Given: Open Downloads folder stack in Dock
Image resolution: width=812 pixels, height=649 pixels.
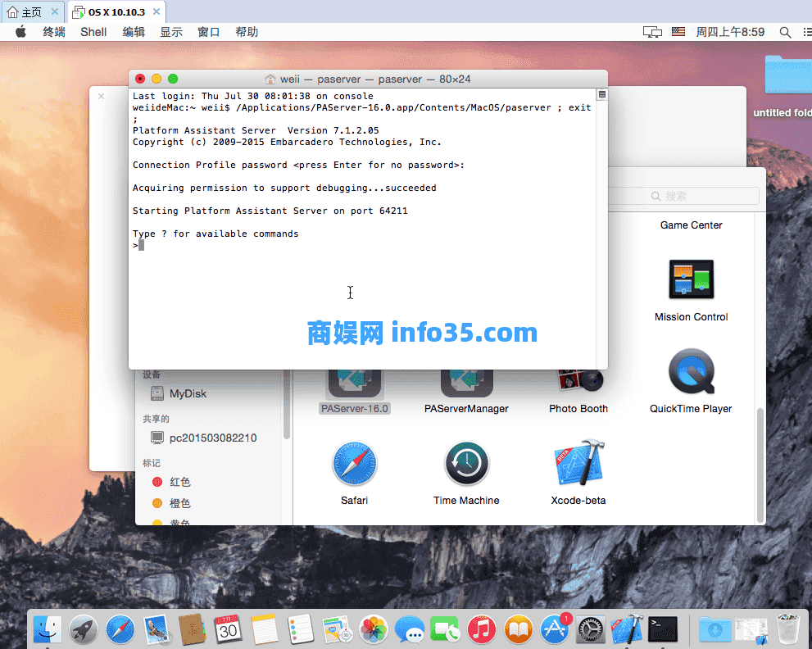Looking at the screenshot, I should (x=715, y=629).
